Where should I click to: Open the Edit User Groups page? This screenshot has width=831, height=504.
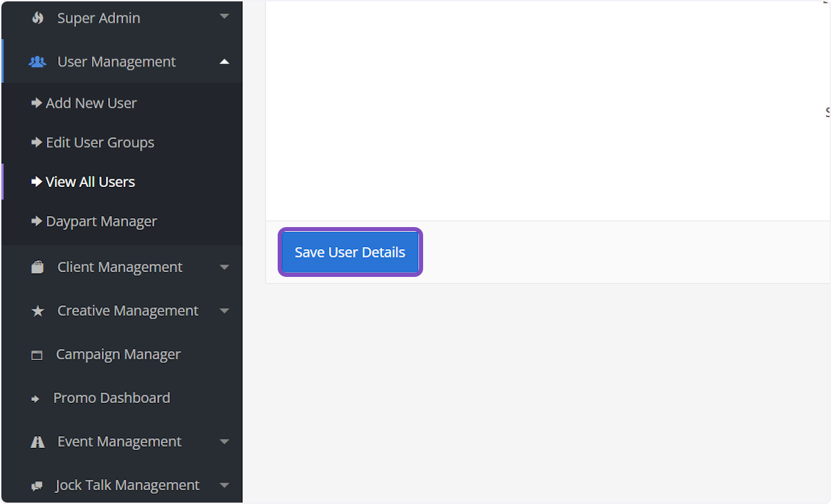(100, 142)
